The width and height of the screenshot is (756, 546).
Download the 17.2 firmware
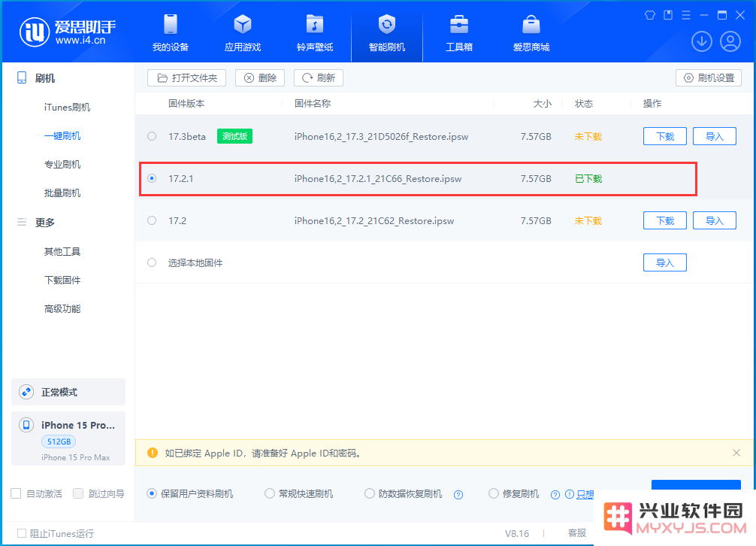click(x=665, y=220)
